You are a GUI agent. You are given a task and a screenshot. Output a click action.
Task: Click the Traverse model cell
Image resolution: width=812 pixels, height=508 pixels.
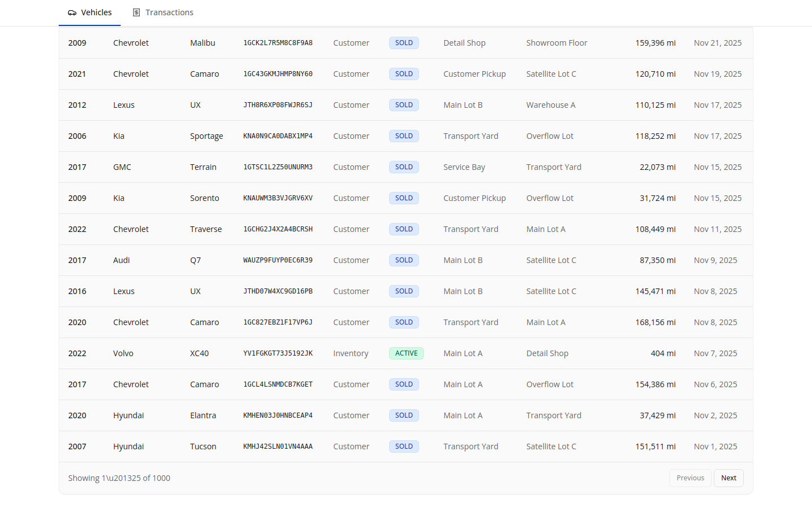click(x=206, y=229)
